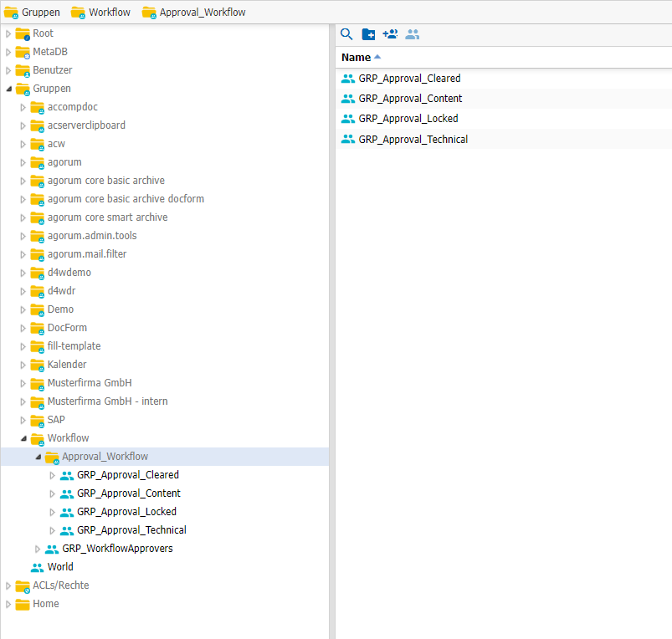Click GRP_Approval_Locked group icon in list panel
Image resolution: width=672 pixels, height=639 pixels.
pos(348,119)
